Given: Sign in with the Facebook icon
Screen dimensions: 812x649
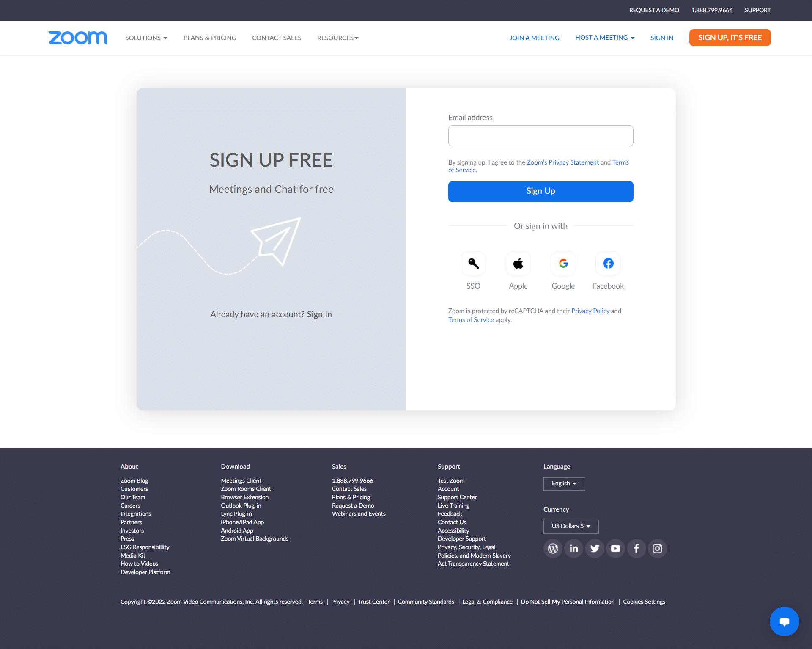Looking at the screenshot, I should (608, 263).
